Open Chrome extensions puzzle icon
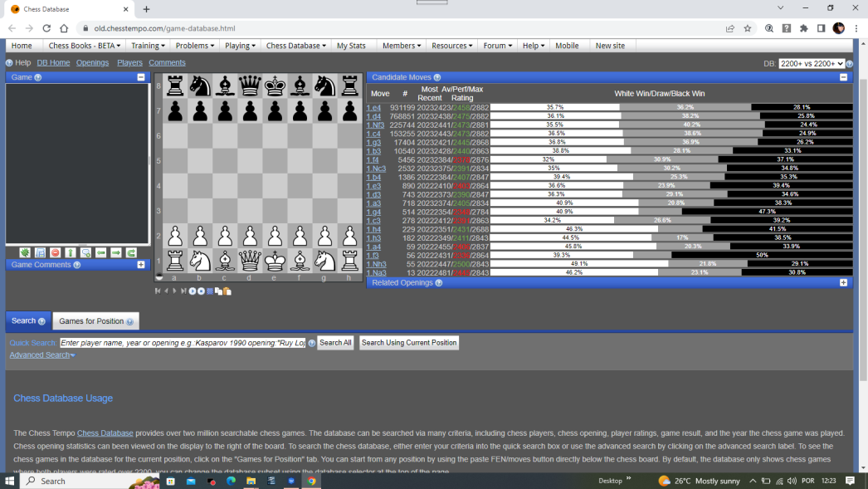 [x=803, y=28]
